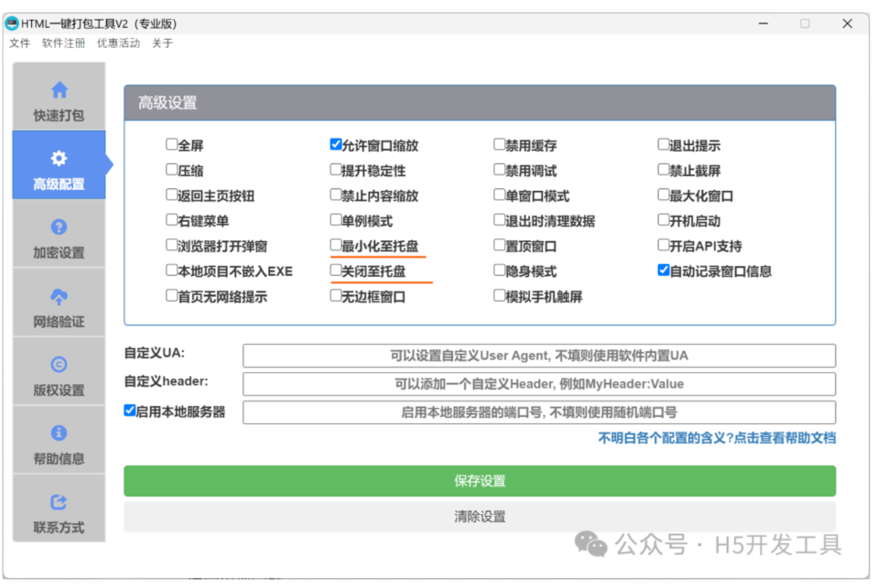Enable 禁止截屏 option
Image resolution: width=878 pixels, height=588 pixels.
coord(663,170)
